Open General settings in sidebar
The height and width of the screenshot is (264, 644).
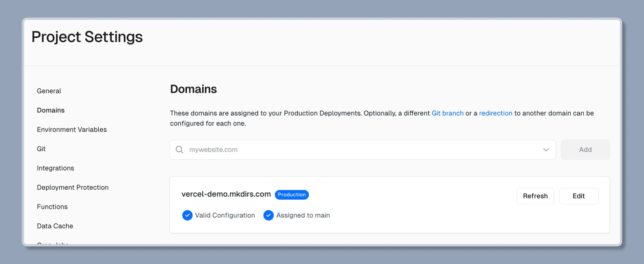tap(49, 91)
